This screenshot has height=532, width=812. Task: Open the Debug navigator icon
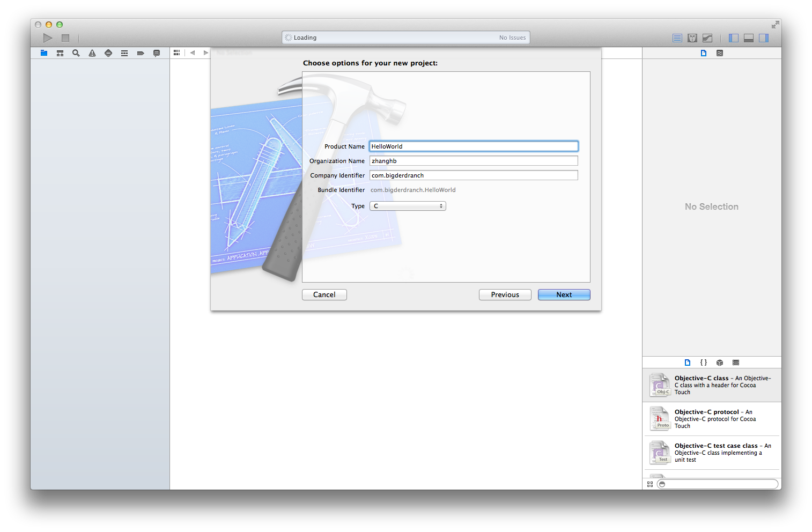[x=124, y=53]
